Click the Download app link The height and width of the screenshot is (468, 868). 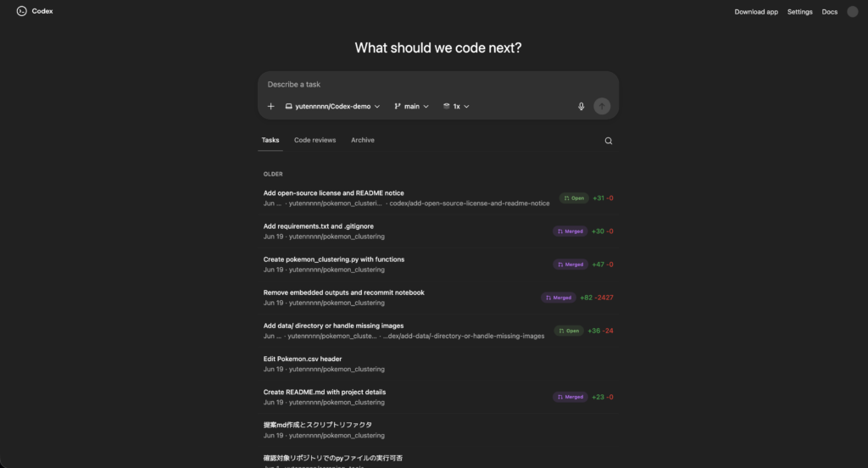pyautogui.click(x=756, y=12)
